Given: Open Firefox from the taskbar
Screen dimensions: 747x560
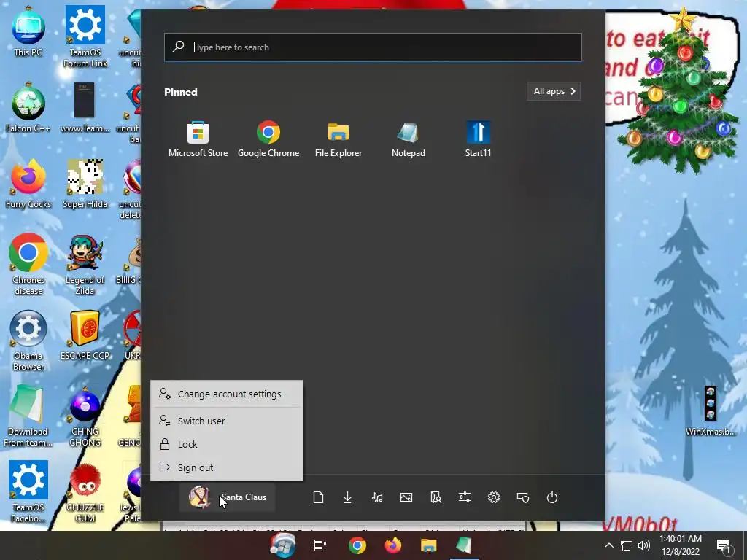Looking at the screenshot, I should click(393, 545).
